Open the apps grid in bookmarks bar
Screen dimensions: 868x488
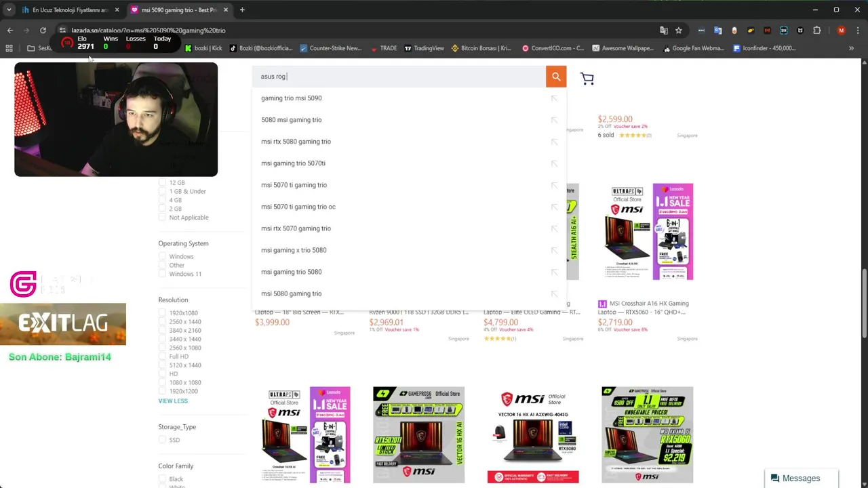pos(9,48)
